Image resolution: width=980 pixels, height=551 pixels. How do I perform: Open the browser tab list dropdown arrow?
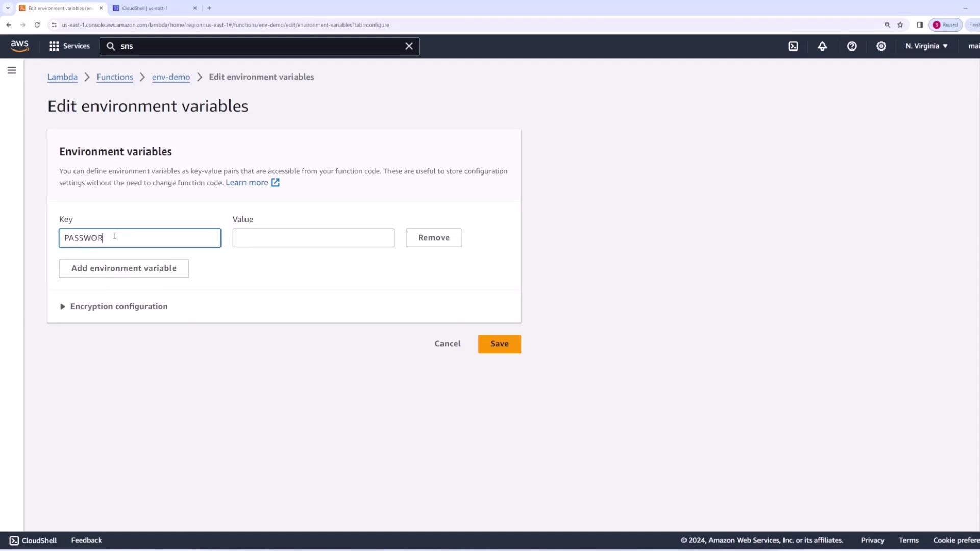(8, 8)
